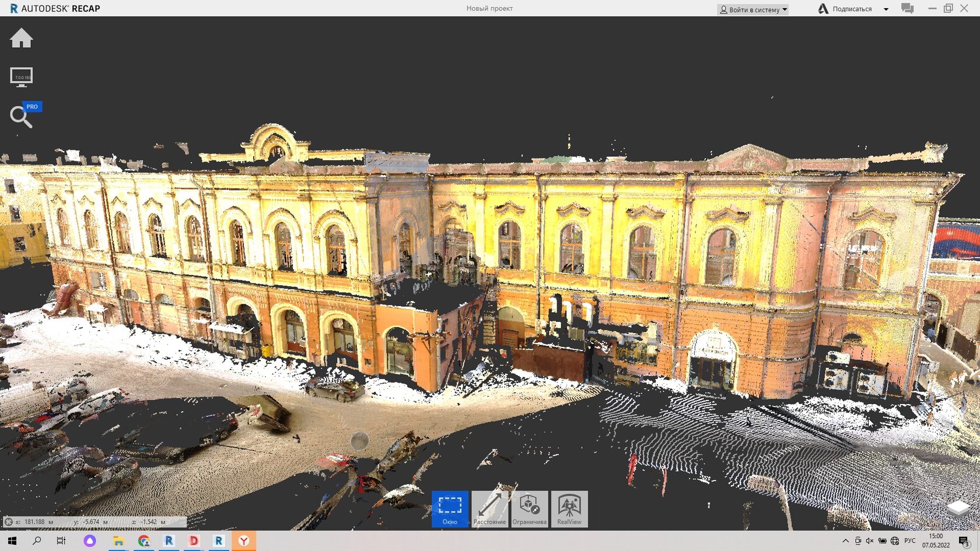The image size is (980, 551).
Task: Open the Windows Start menu
Action: coord(12,541)
